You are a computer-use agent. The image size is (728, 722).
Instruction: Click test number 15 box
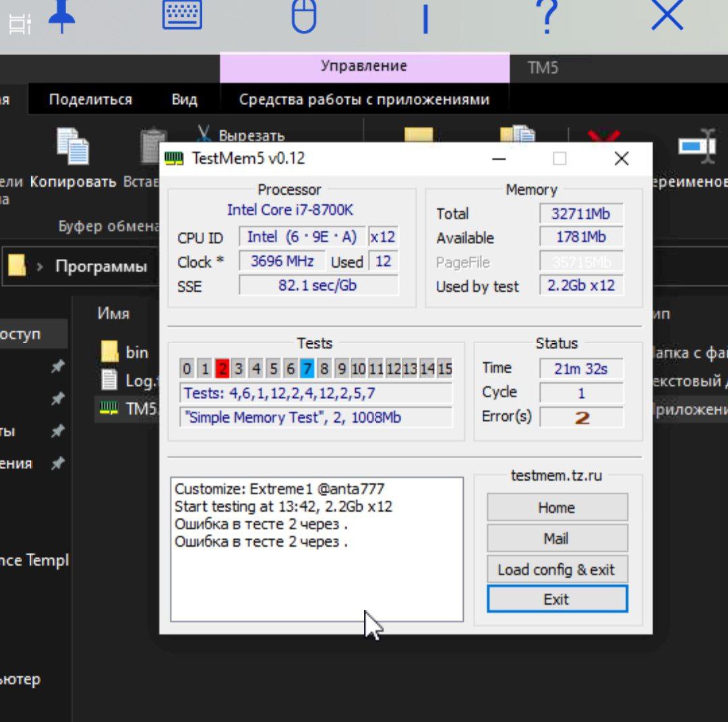445,369
